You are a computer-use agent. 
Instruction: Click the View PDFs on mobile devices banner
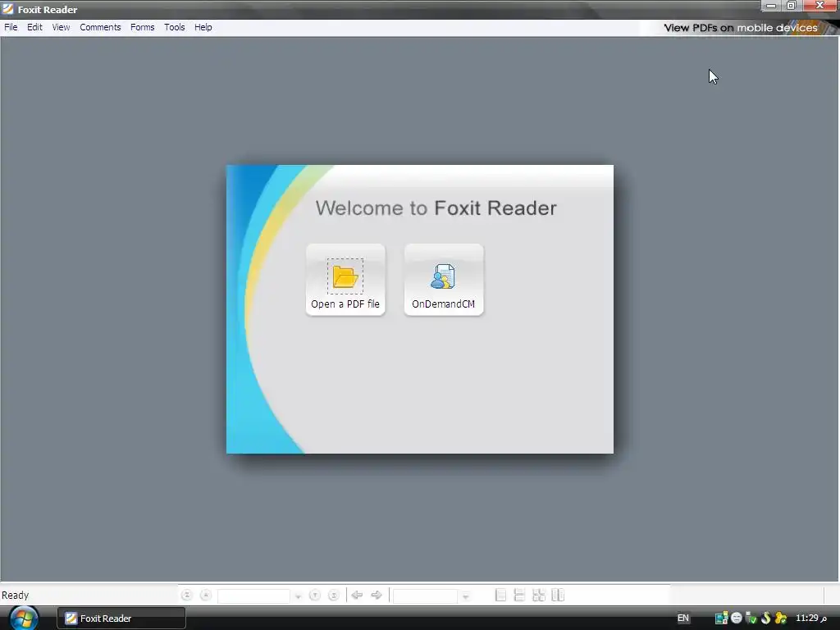point(741,28)
